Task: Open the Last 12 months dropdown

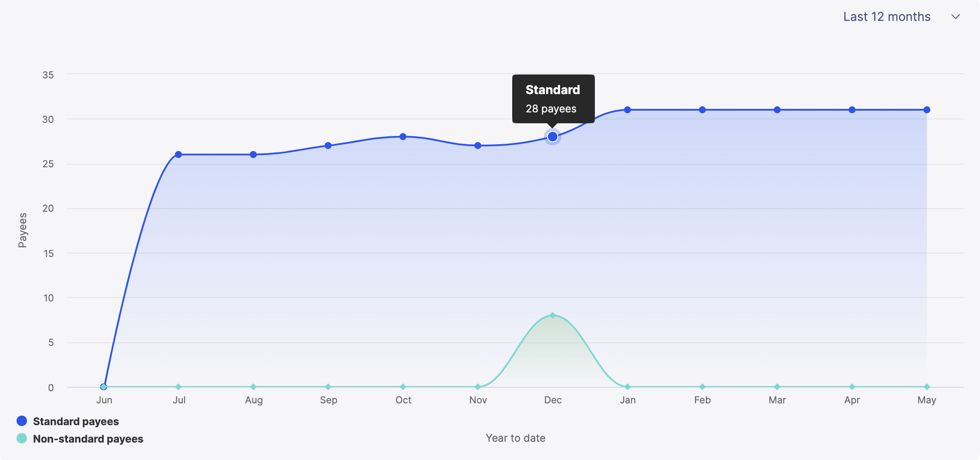Action: coord(886,17)
